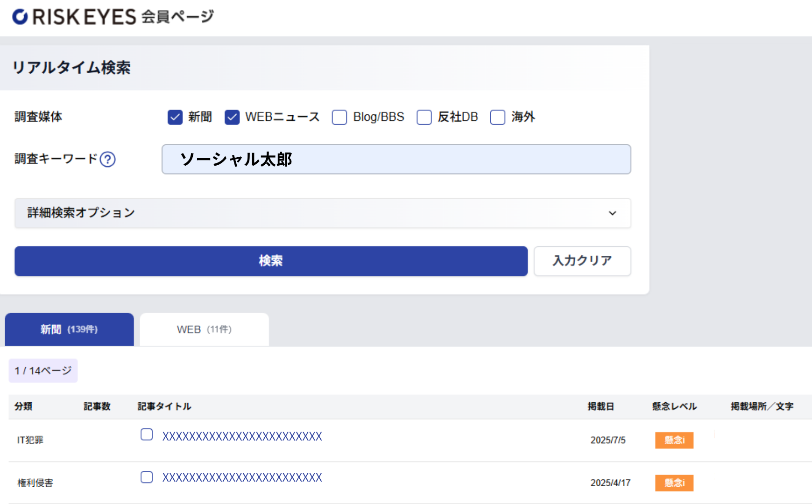The image size is (812, 504).
Task: Select the IT犯罪 article row checkbox
Action: (147, 434)
